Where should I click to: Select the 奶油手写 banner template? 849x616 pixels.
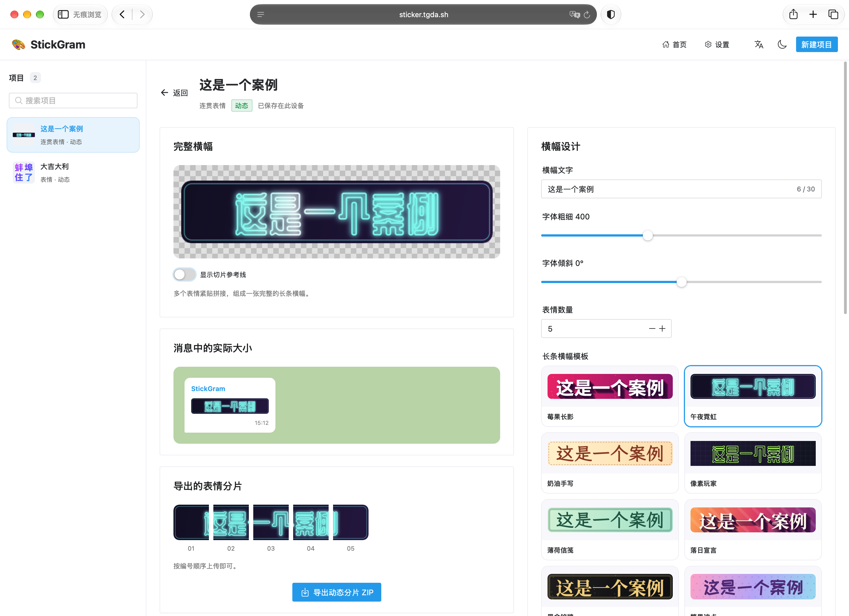coord(609,463)
